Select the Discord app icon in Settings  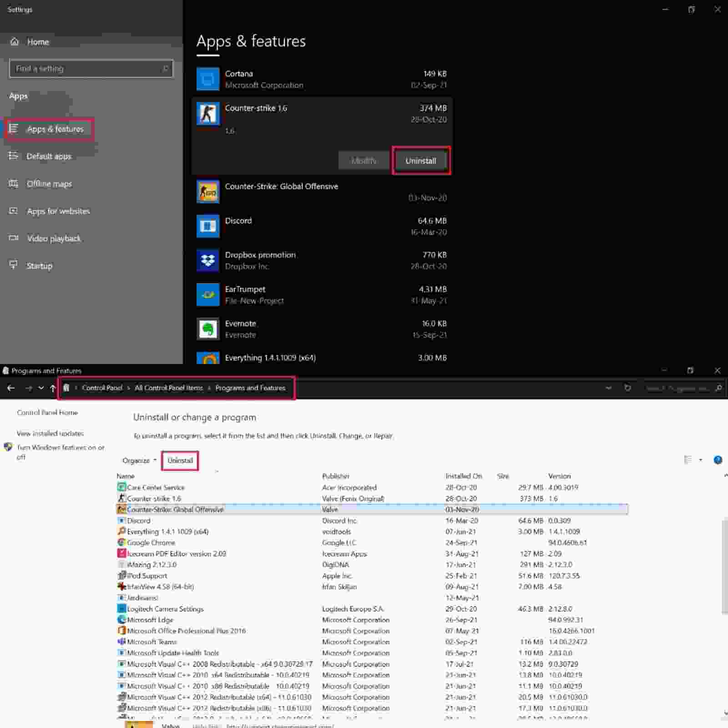click(208, 226)
